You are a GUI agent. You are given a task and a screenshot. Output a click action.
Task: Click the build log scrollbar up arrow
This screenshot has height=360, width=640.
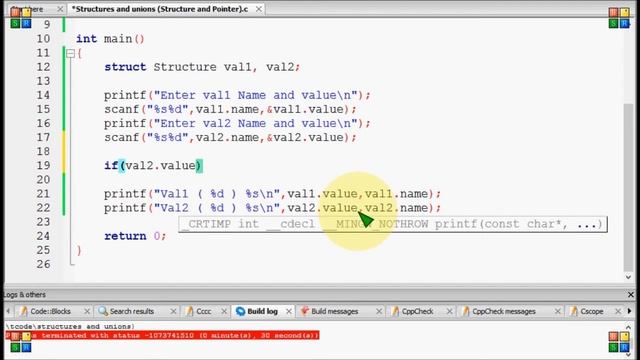tap(628, 327)
